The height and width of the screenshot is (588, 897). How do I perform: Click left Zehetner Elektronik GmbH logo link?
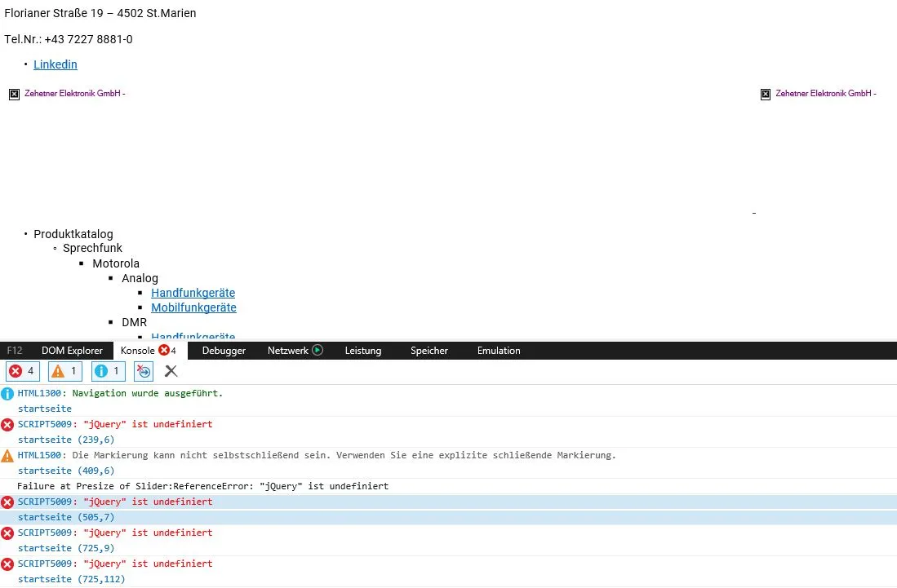tap(75, 93)
